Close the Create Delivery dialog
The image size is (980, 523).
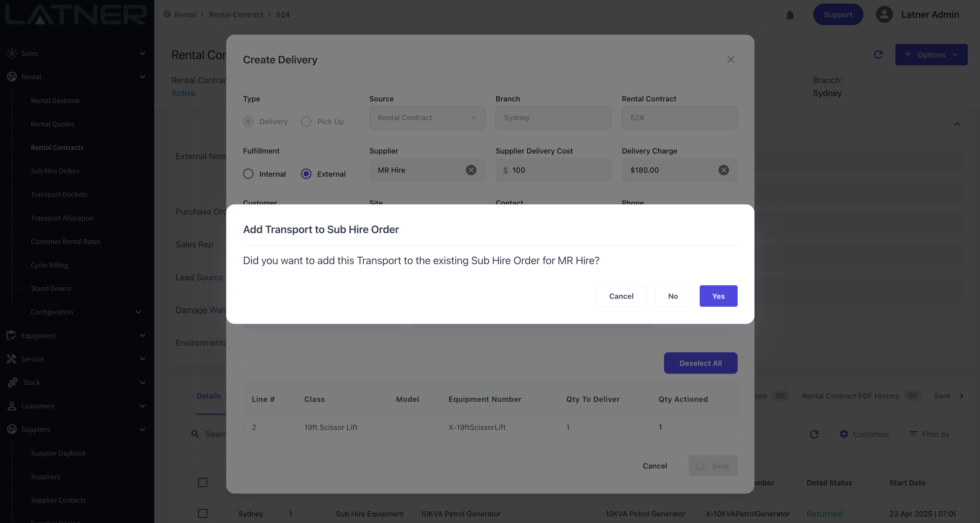click(x=731, y=60)
